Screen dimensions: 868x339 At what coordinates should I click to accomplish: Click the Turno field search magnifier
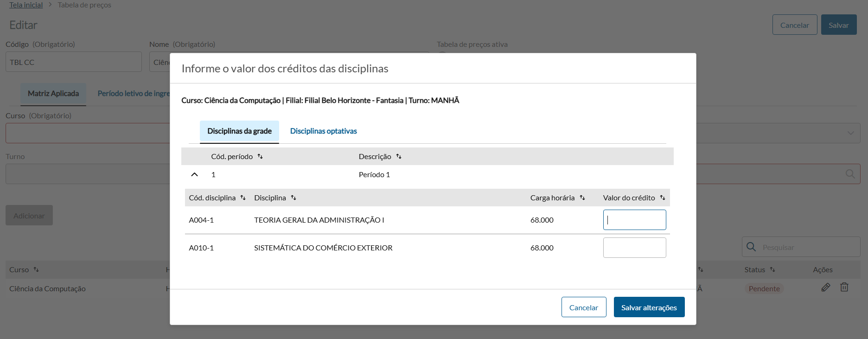pyautogui.click(x=850, y=174)
